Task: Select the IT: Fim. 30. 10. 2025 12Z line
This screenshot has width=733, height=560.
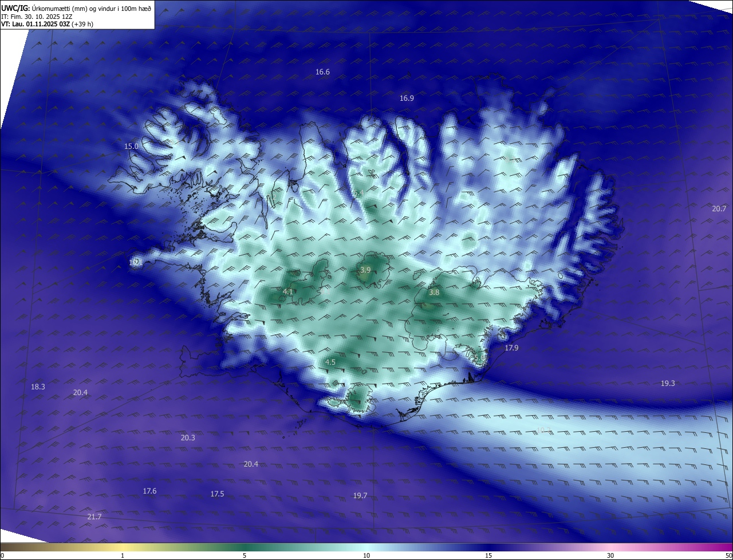Action: coord(37,17)
